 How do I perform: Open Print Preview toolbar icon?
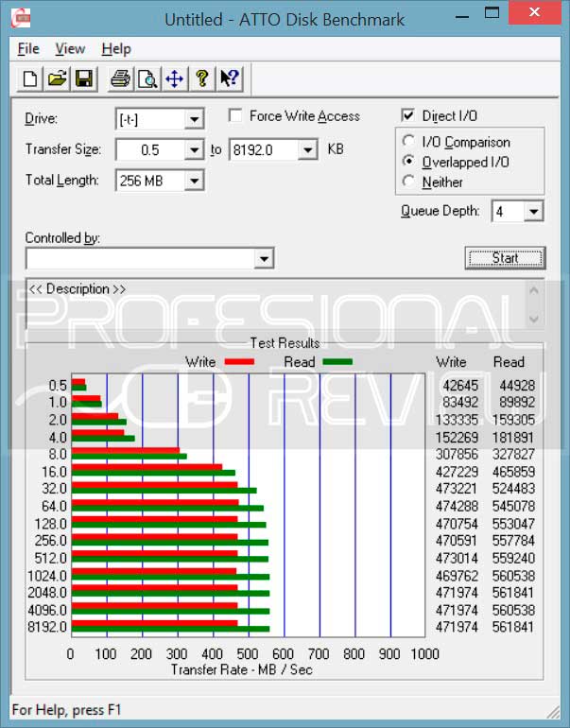coord(147,78)
